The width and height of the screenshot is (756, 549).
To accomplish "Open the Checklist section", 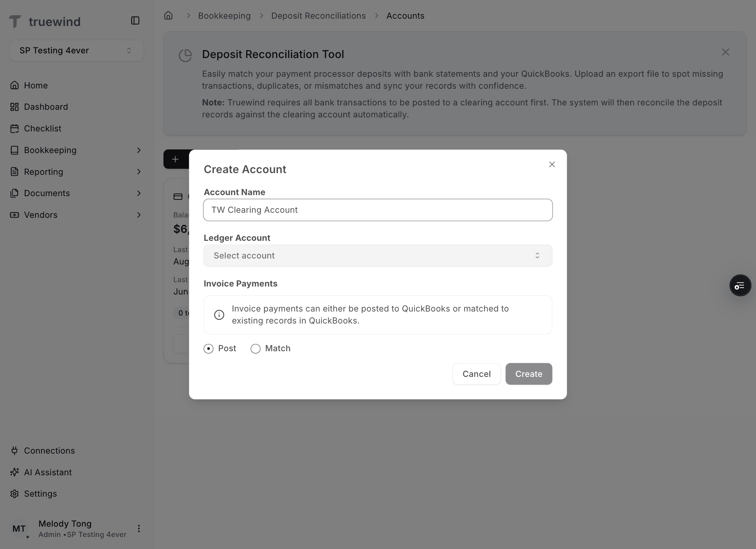I will [x=42, y=128].
